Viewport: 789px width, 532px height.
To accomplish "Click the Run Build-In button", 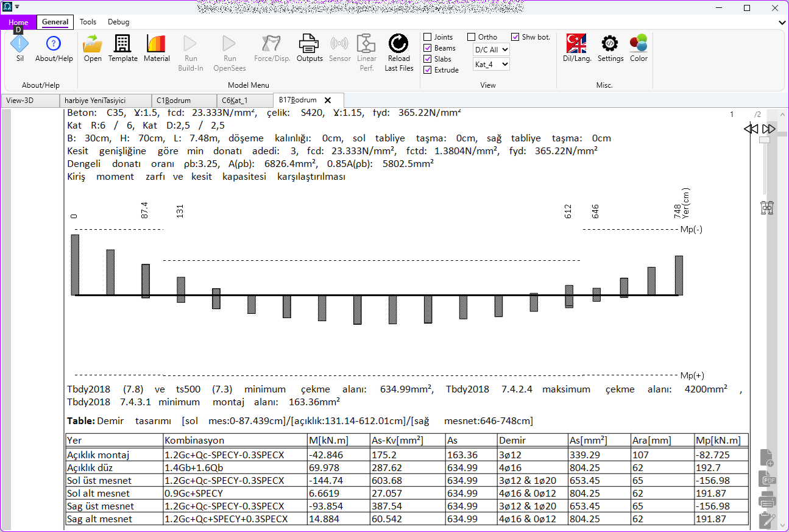I will point(191,53).
